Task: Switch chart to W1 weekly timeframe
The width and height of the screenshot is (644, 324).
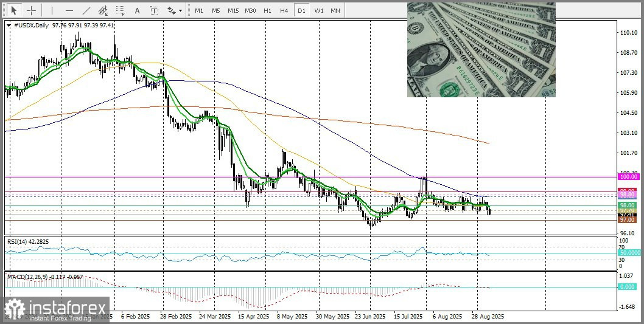Action: (x=318, y=10)
